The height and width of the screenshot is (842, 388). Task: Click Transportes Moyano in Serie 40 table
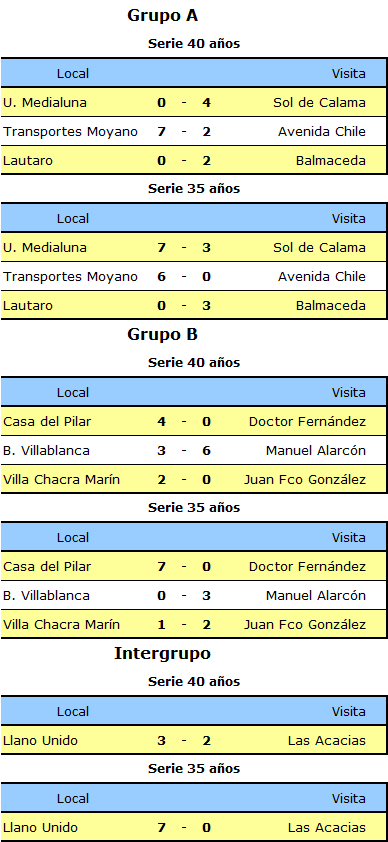tap(70, 132)
